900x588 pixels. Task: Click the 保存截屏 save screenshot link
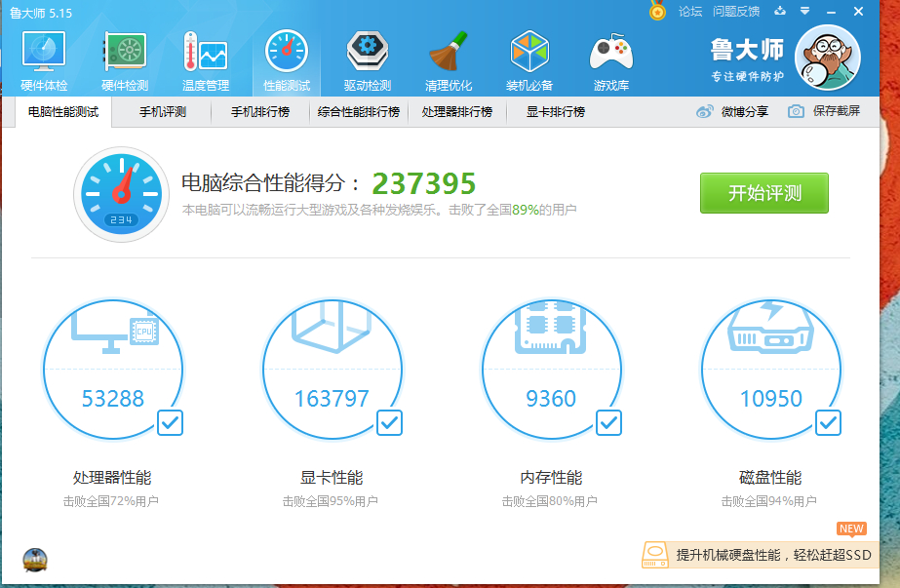[837, 111]
